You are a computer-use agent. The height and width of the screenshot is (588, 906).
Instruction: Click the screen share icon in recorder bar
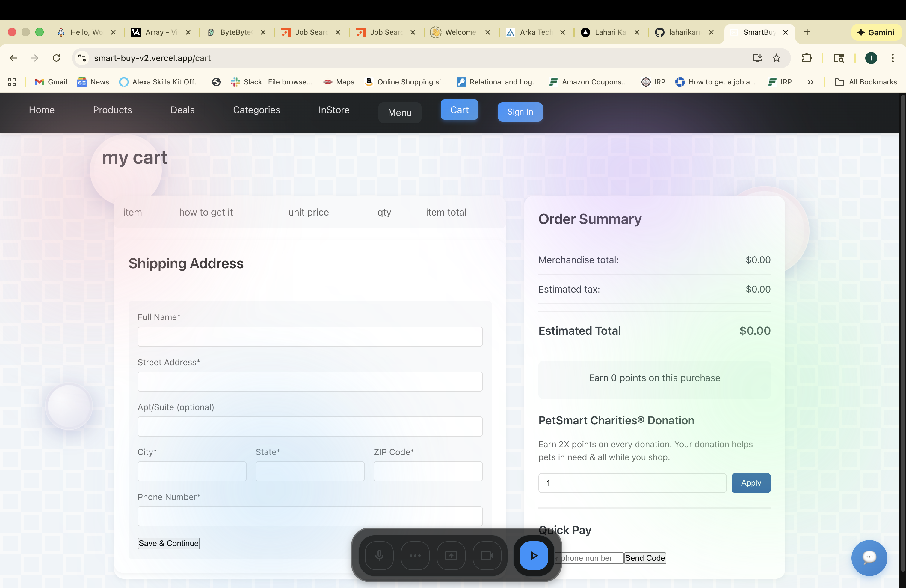click(451, 556)
